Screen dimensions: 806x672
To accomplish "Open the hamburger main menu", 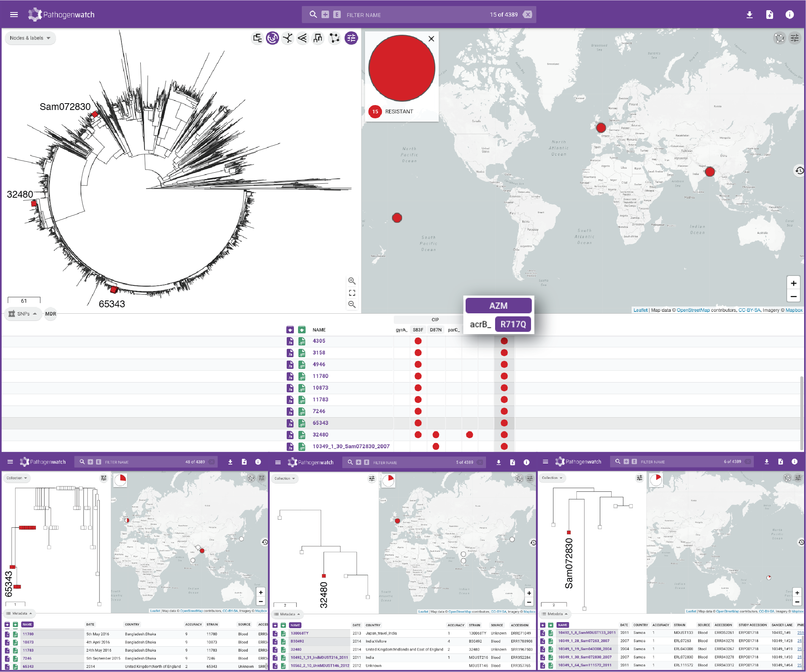I will coord(14,15).
